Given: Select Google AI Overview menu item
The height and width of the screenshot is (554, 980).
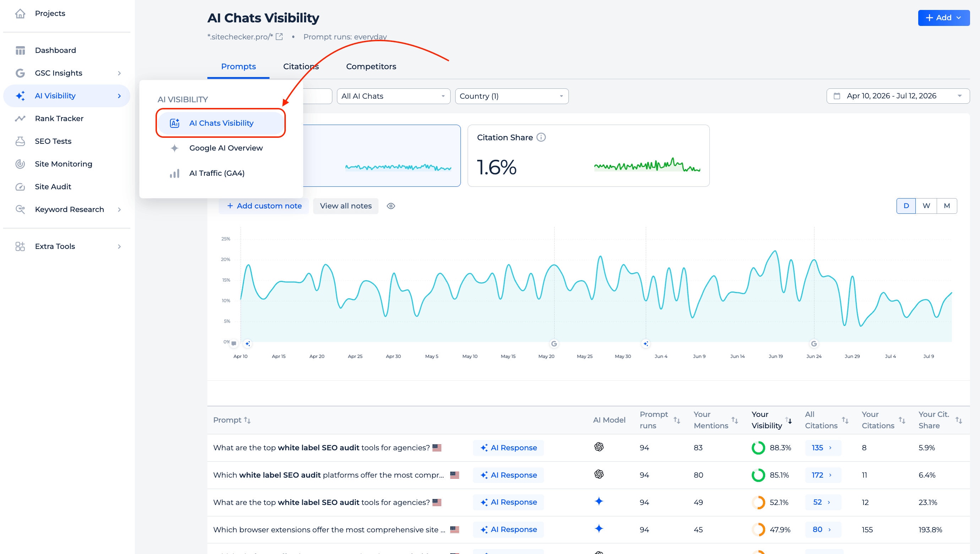Looking at the screenshot, I should [220, 148].
